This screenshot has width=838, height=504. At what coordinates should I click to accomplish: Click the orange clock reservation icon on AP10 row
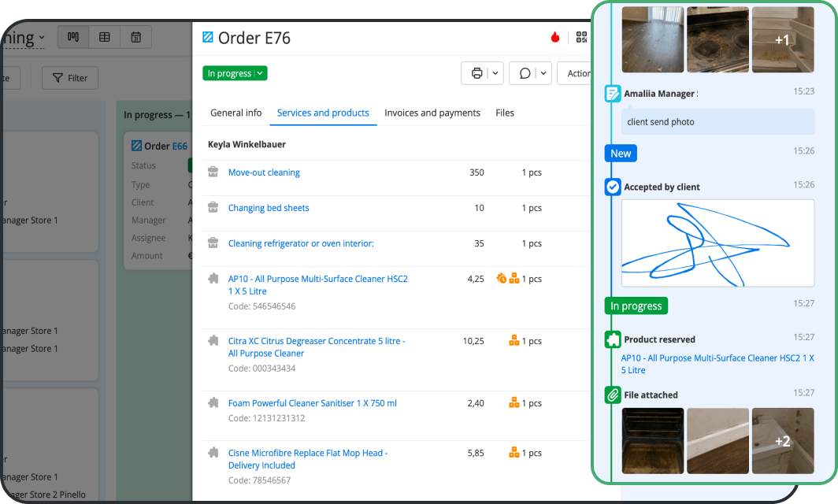point(501,278)
